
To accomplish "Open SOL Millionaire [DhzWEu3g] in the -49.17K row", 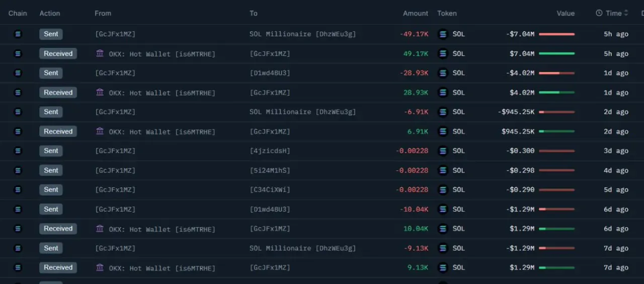I will pyautogui.click(x=303, y=34).
